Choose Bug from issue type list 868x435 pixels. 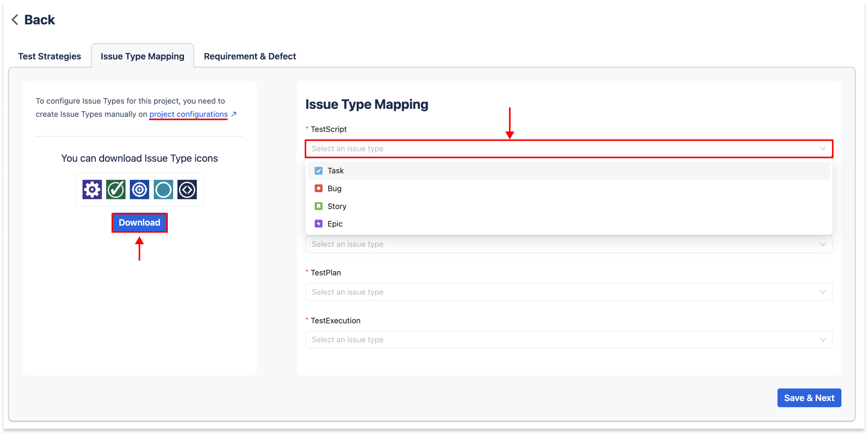coord(334,188)
